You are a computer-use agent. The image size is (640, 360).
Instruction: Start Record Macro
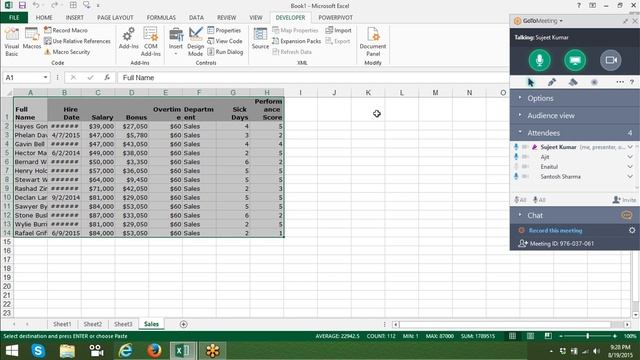66,30
